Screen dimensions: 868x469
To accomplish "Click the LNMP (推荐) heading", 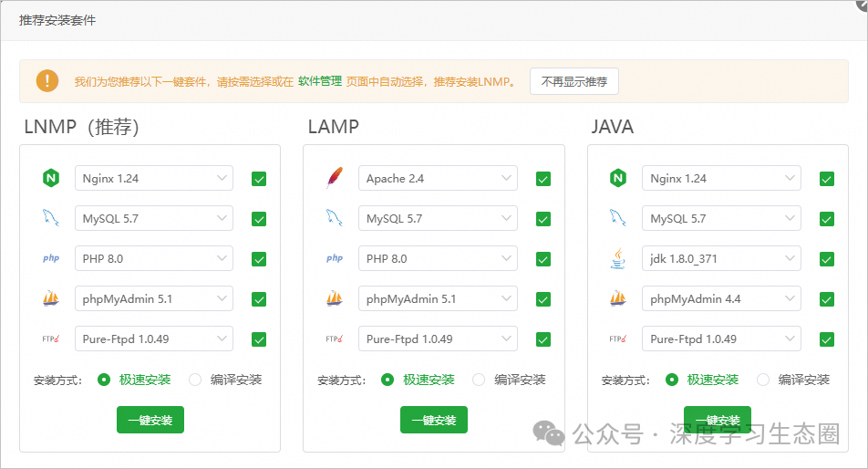I will click(81, 127).
